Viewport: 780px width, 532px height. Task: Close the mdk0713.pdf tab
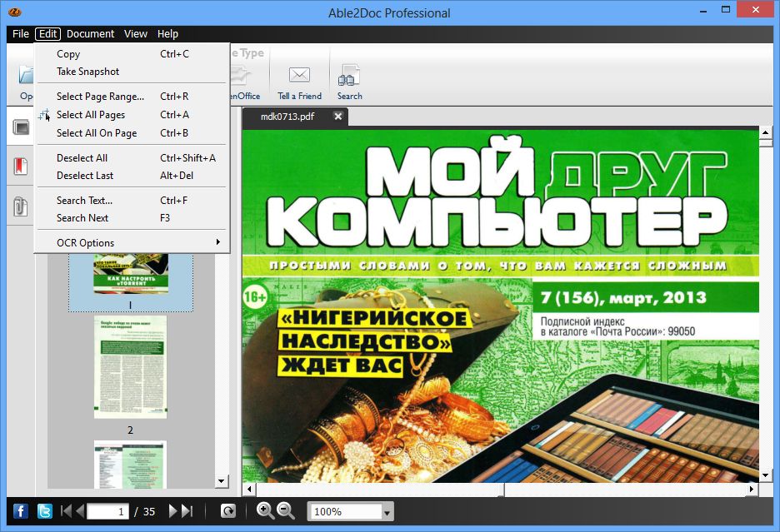[x=338, y=117]
